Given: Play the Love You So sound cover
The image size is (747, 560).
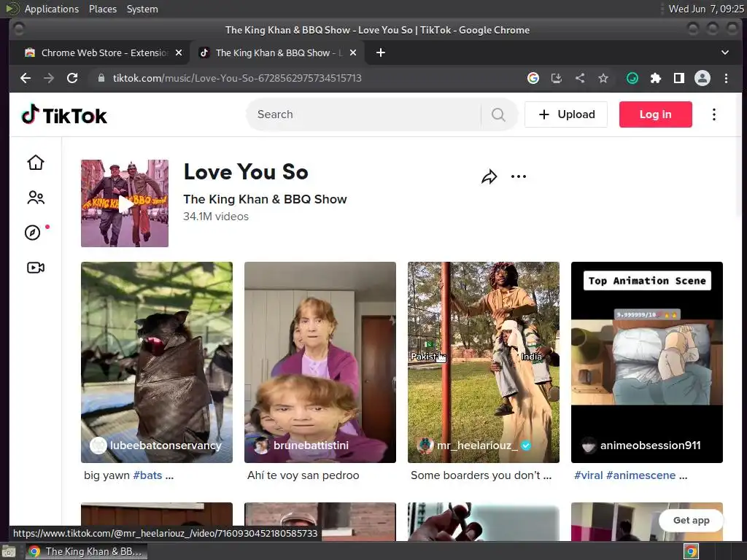Looking at the screenshot, I should tap(125, 203).
